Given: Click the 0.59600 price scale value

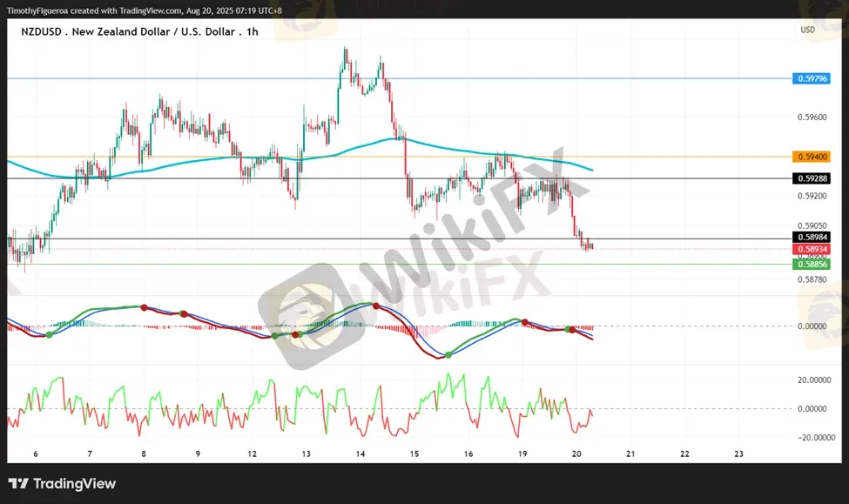Looking at the screenshot, I should pos(812,117).
